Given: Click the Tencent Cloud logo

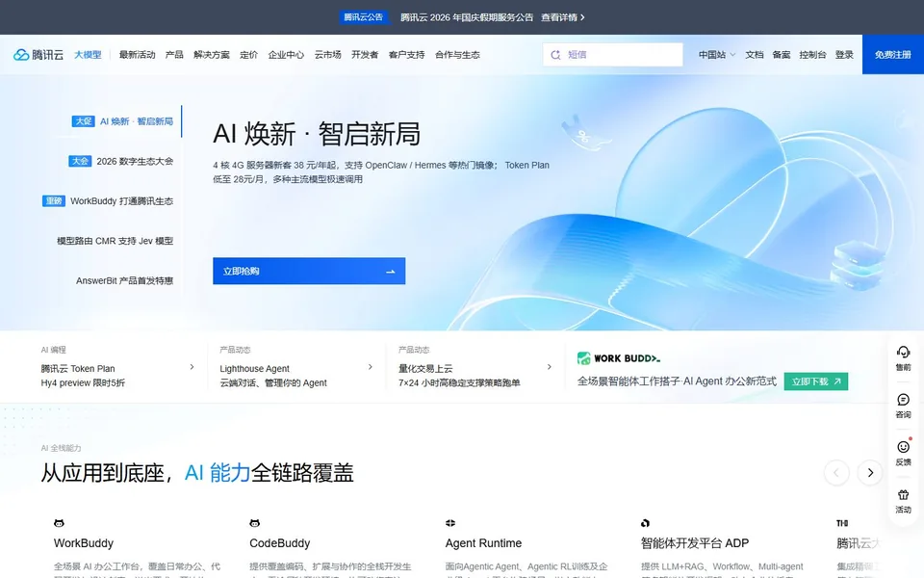Looking at the screenshot, I should pyautogui.click(x=38, y=55).
